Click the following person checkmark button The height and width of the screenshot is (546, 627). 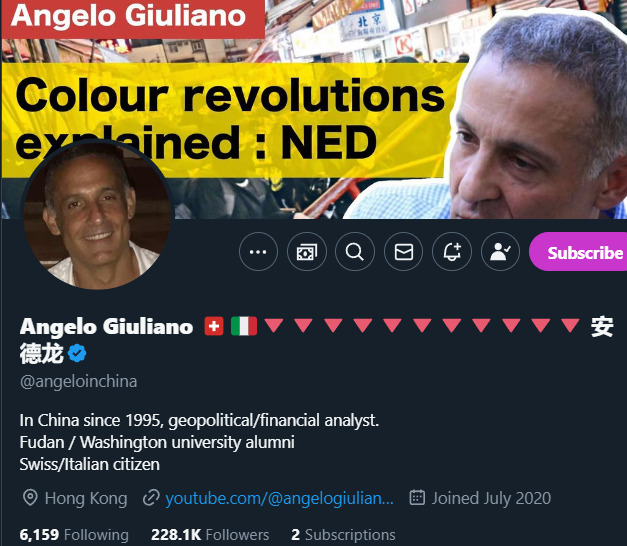[x=500, y=252]
